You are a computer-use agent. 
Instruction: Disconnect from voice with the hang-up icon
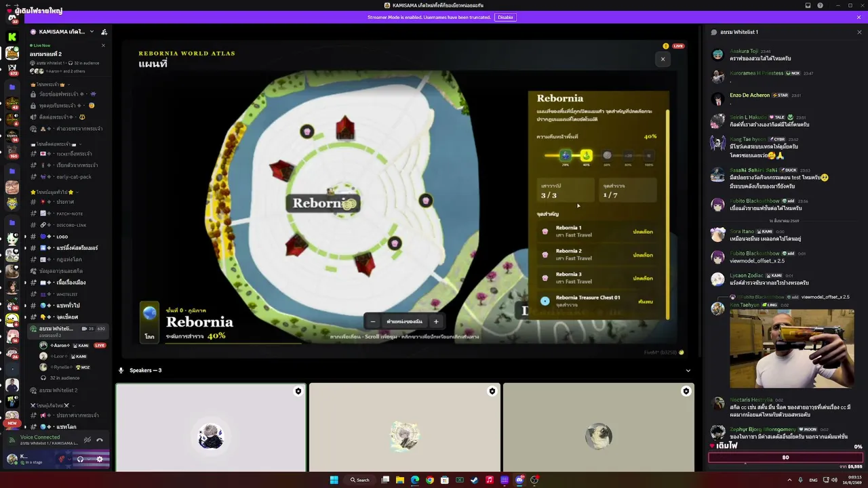click(100, 440)
